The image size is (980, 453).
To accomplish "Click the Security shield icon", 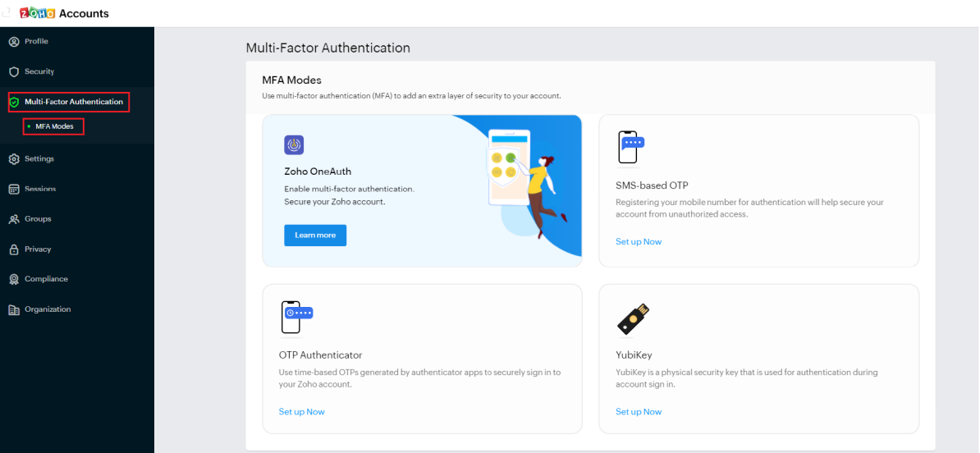I will click(x=14, y=72).
